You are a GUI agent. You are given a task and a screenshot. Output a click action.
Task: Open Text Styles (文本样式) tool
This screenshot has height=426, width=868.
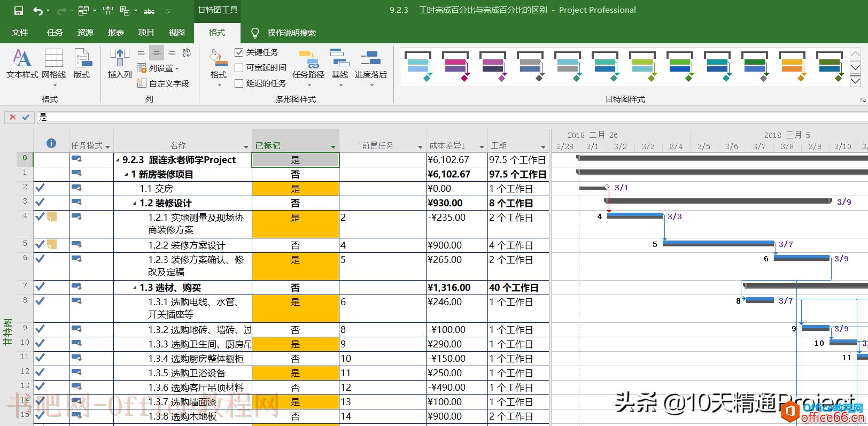[22, 64]
